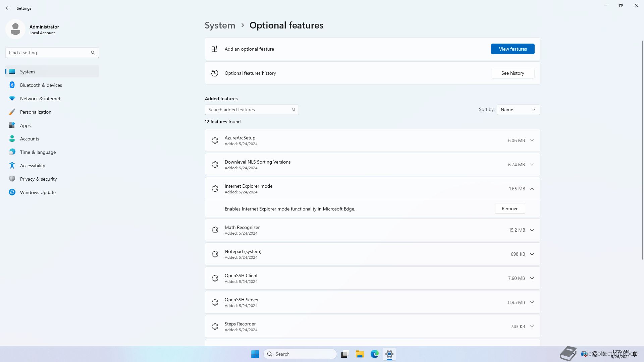Click the Add an optional feature icon

click(215, 49)
